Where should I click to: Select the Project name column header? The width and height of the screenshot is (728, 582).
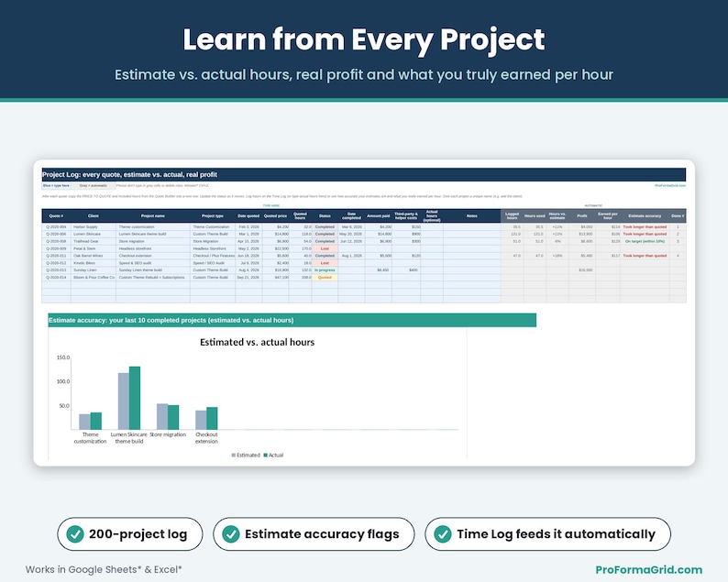click(153, 215)
